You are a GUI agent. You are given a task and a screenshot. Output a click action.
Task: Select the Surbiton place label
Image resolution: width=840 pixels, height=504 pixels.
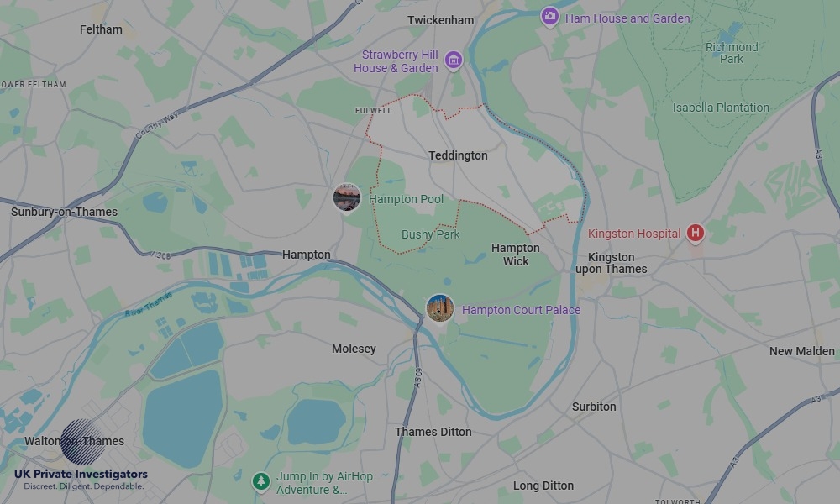[x=594, y=407]
